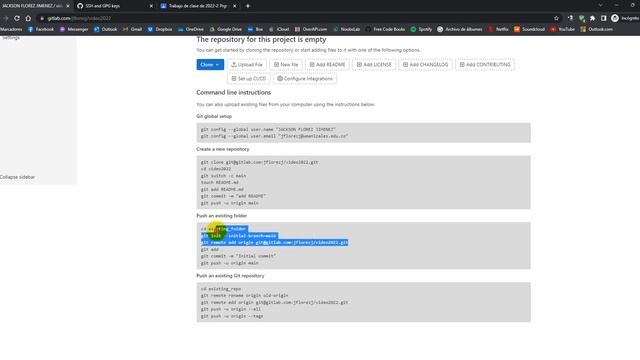
Task: Click the git config user.name line
Action: pos(268,129)
